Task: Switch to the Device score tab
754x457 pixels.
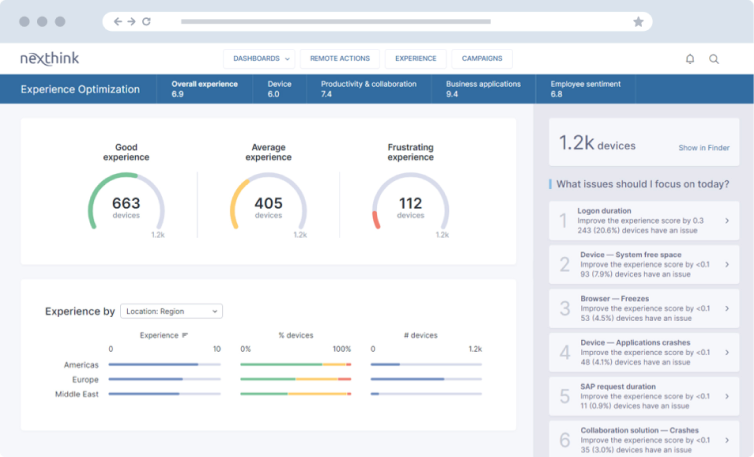Action: (x=280, y=89)
